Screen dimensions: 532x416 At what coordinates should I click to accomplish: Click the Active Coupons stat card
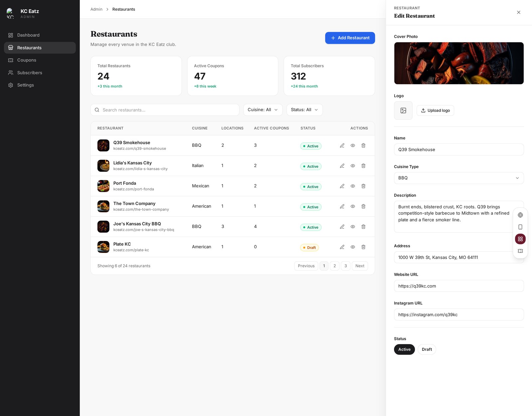[x=233, y=76]
